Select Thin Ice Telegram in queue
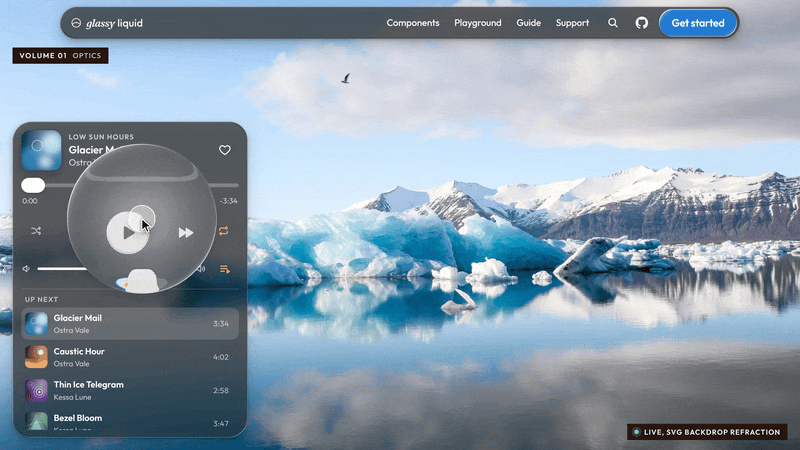This screenshot has height=450, width=800. [x=130, y=390]
